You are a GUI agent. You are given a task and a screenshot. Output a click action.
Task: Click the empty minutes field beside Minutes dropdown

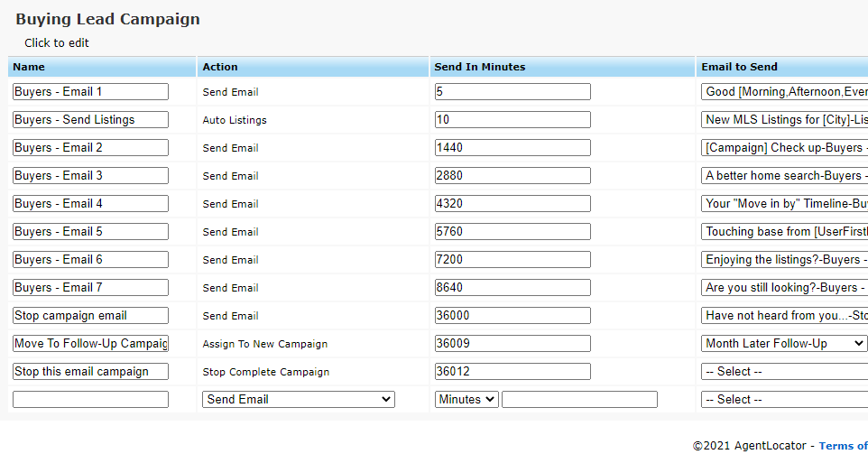tap(579, 399)
